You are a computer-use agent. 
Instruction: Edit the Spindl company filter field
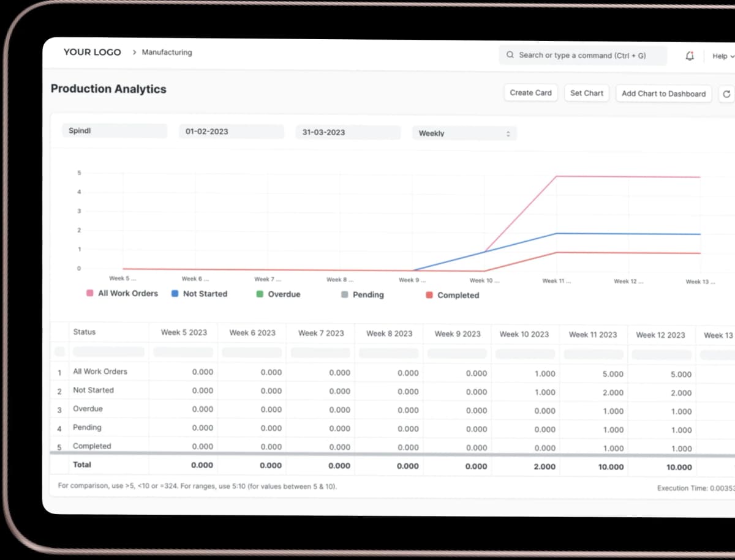click(x=115, y=131)
